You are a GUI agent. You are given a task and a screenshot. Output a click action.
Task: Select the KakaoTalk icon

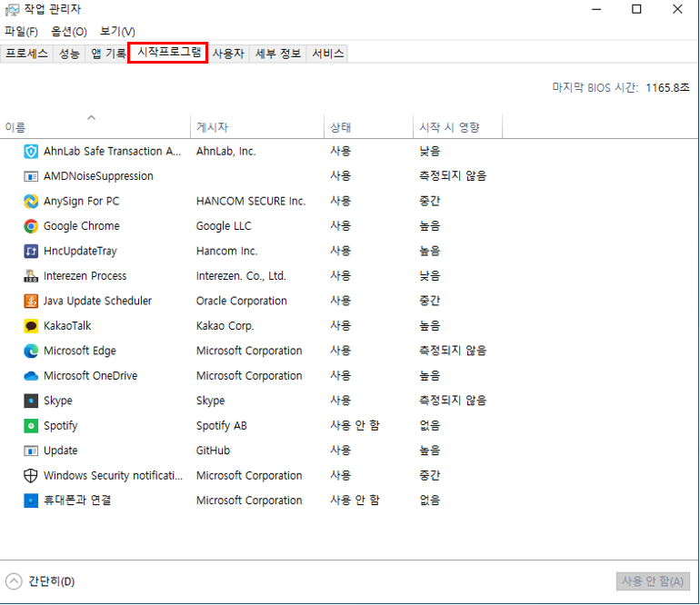pos(31,326)
